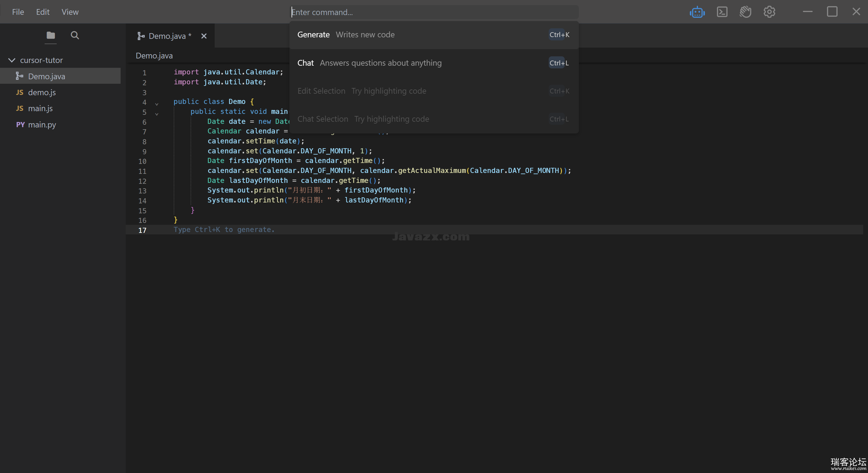Click the 'import java.util.Date;' line

point(220,82)
